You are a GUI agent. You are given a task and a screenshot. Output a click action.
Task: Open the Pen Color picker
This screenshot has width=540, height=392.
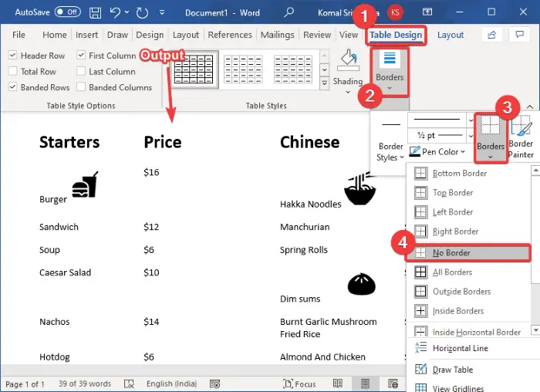click(437, 151)
